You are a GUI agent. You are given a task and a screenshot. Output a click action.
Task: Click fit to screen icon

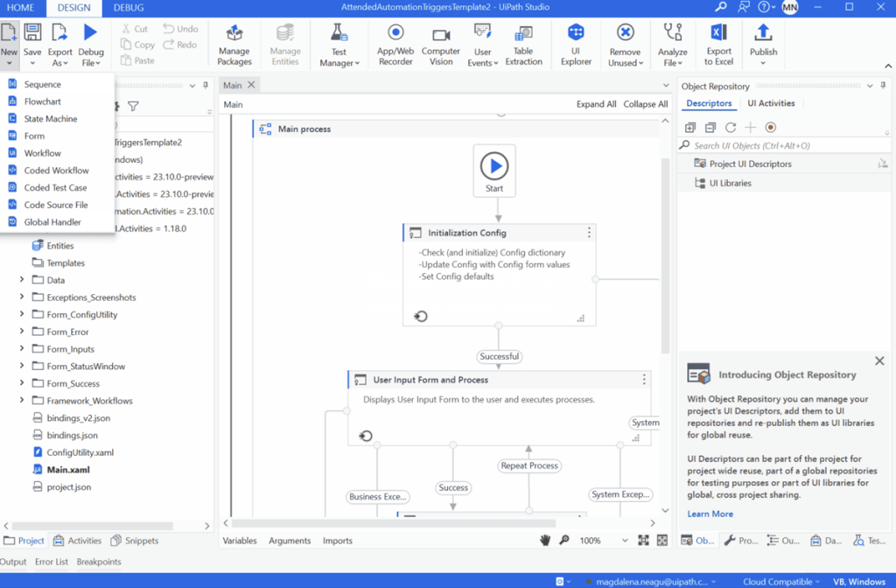(x=643, y=541)
